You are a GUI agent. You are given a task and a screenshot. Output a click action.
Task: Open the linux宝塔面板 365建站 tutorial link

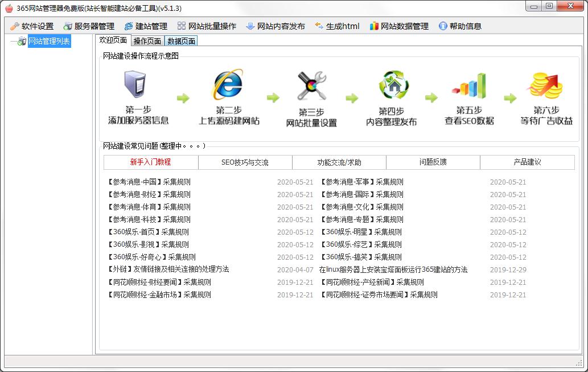pos(393,269)
